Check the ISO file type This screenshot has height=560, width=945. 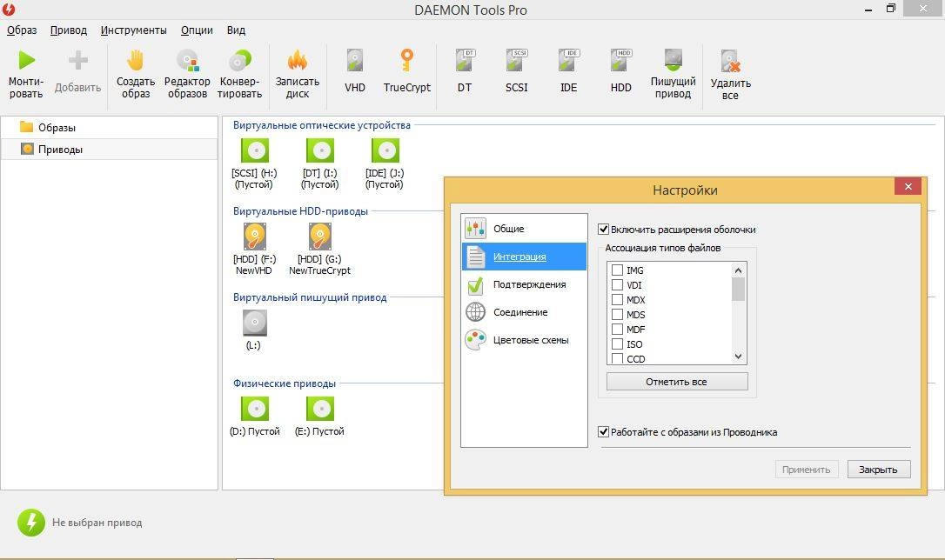click(x=617, y=343)
